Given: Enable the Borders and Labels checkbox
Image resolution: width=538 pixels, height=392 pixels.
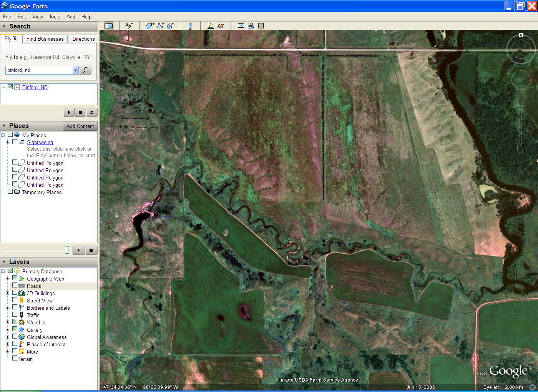Looking at the screenshot, I should (15, 307).
